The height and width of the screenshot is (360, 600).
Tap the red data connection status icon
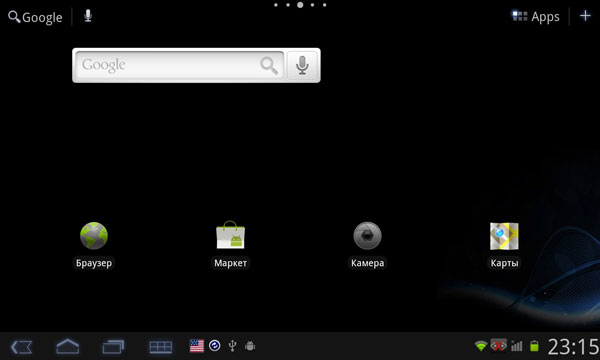click(499, 345)
